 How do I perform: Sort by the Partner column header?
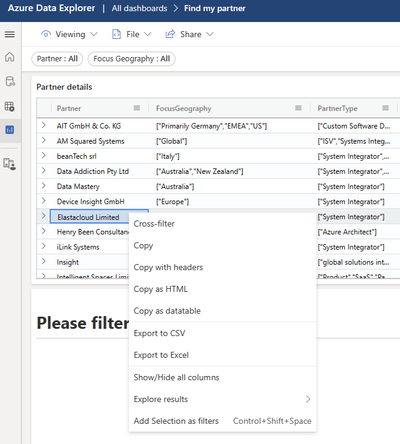coord(69,108)
